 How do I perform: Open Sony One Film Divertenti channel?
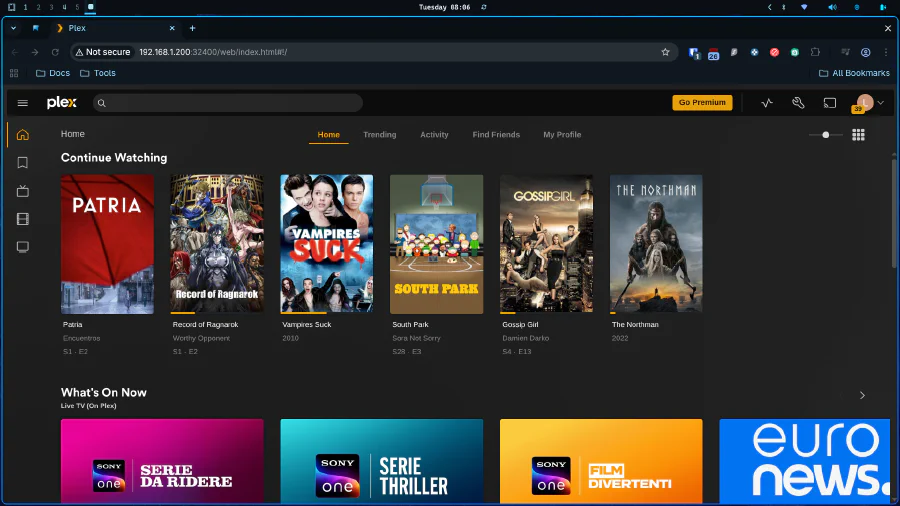pyautogui.click(x=601, y=461)
